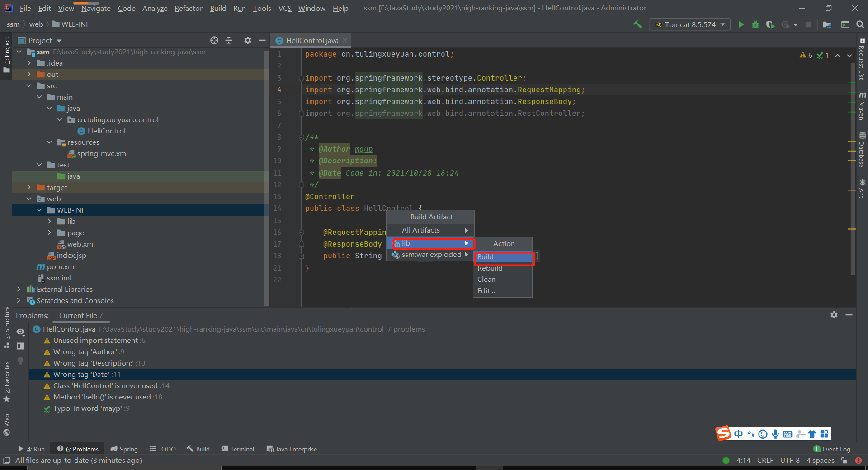Toggle the inspection eye filter in Problems panel
Screen dimensions: 868x470
coord(20,332)
